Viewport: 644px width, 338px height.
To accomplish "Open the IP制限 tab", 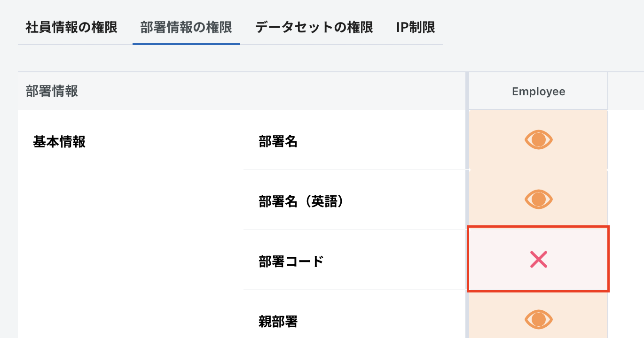I will pyautogui.click(x=415, y=27).
